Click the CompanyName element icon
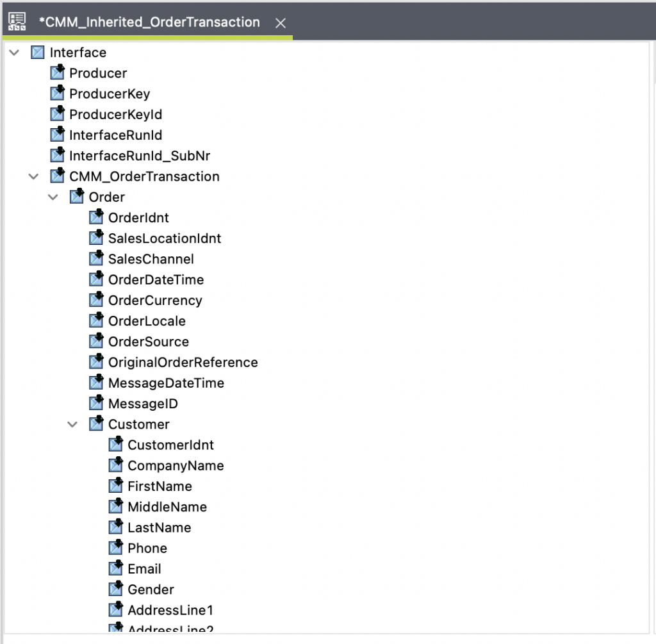This screenshot has height=644, width=656. point(116,464)
